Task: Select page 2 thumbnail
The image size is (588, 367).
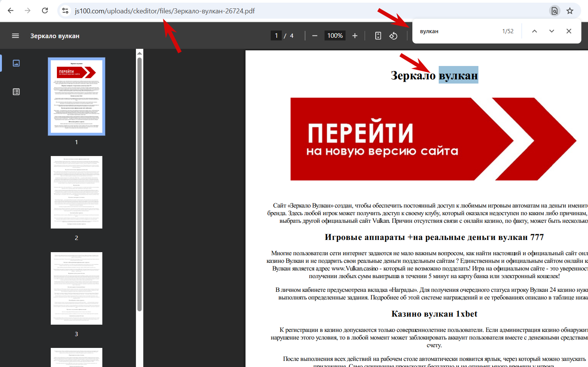Action: click(76, 192)
